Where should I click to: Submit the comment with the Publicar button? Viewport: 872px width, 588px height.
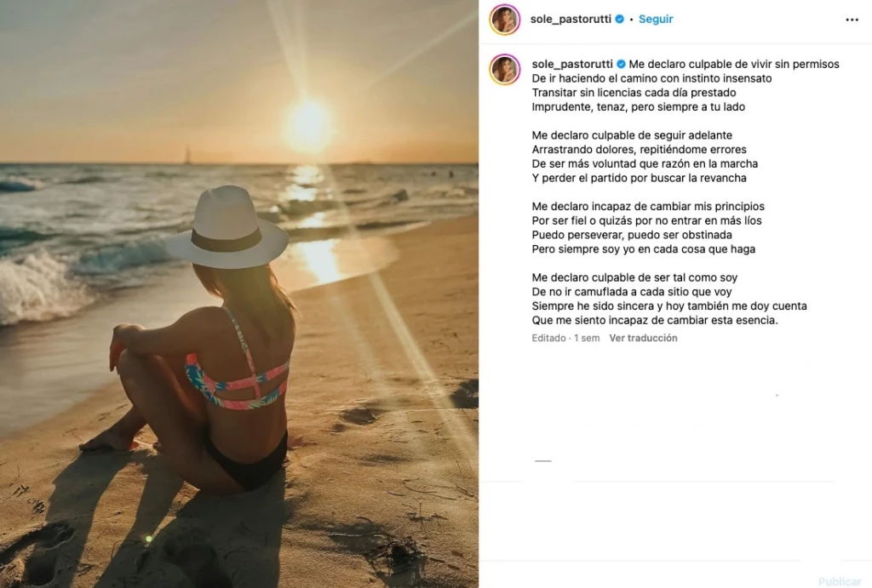click(x=839, y=581)
